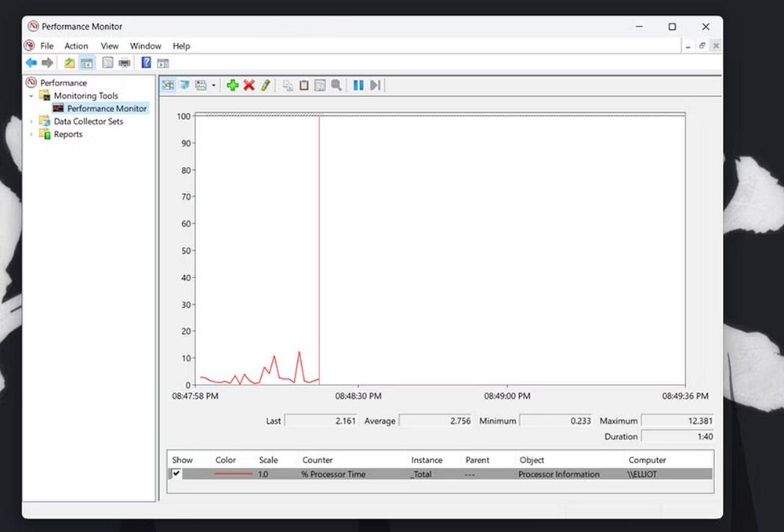Pause the live performance graph display
Image resolution: width=784 pixels, height=532 pixels.
(x=358, y=85)
